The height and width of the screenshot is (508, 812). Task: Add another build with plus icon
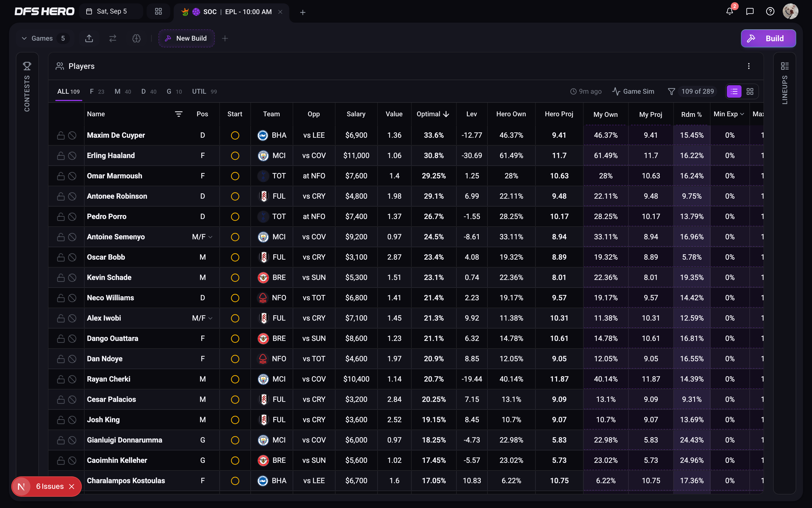[225, 38]
